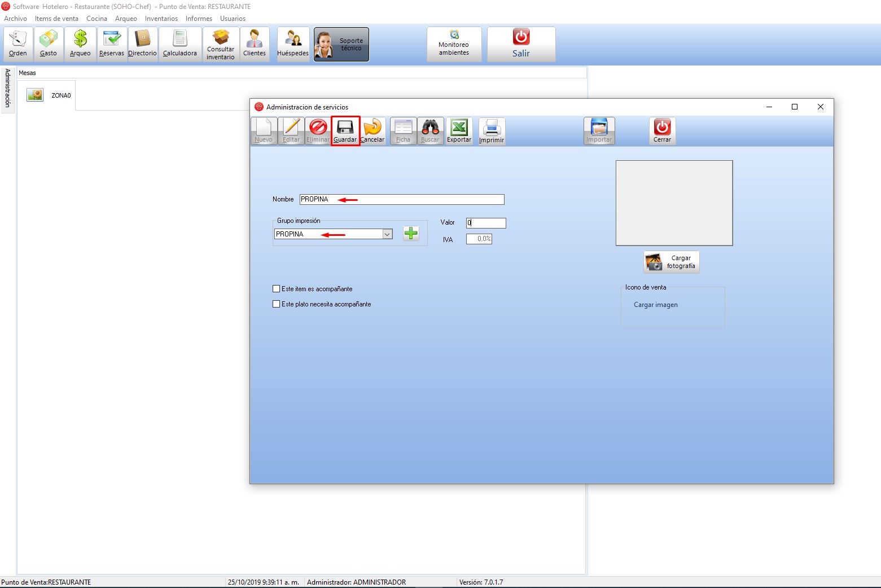Open the Reservas toolbar icon

tap(112, 44)
